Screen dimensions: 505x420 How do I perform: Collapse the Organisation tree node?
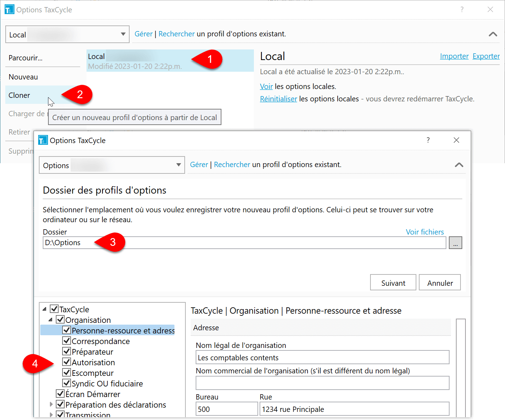click(x=50, y=320)
